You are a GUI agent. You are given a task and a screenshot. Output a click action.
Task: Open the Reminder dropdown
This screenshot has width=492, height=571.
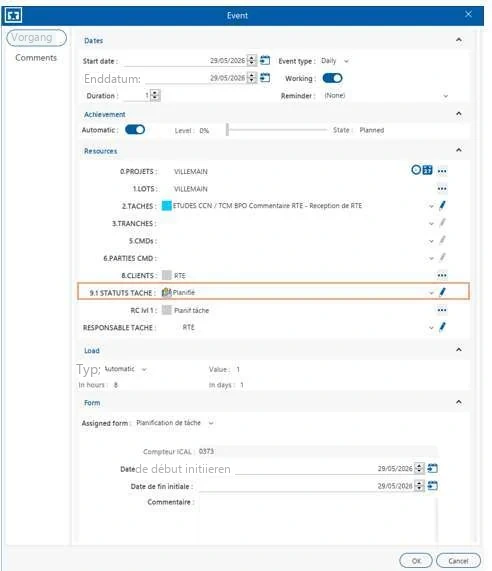click(x=386, y=96)
